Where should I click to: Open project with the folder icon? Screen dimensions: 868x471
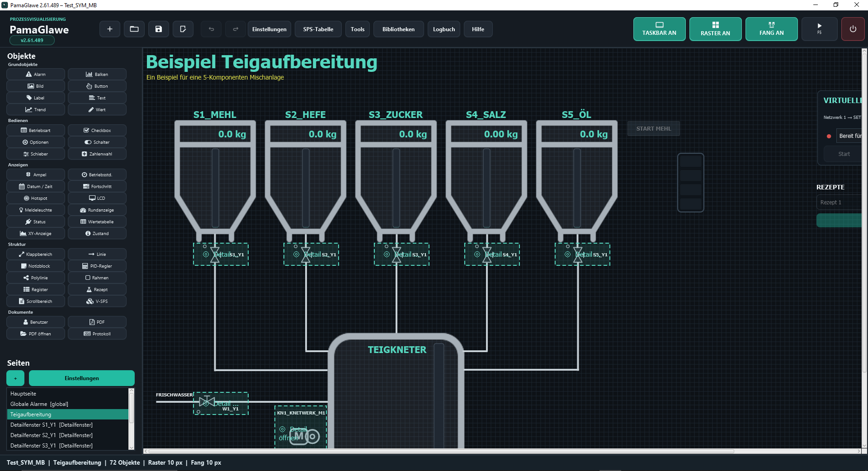click(134, 29)
